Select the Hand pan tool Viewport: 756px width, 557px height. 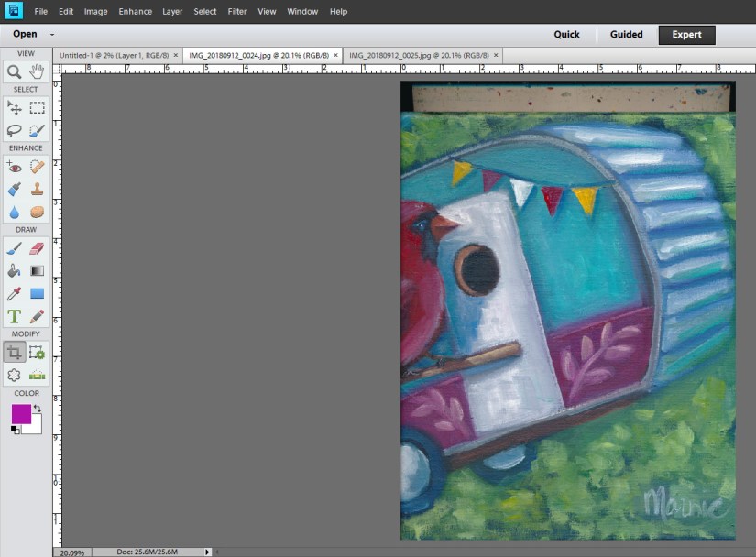pos(38,71)
